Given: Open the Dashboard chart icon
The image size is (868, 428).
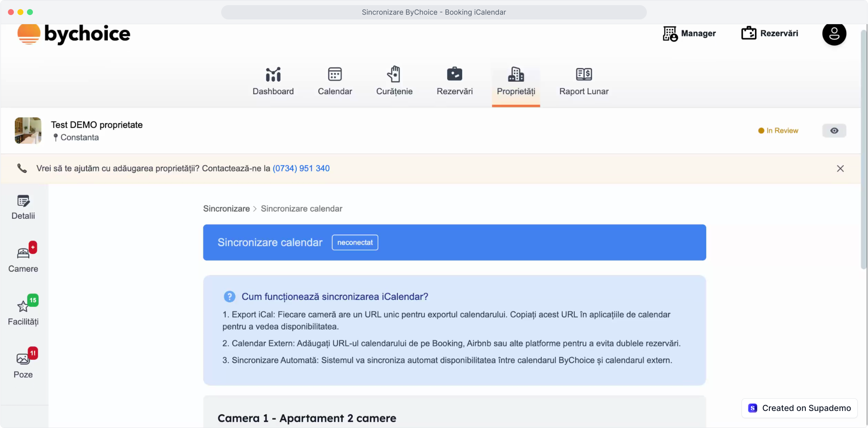Looking at the screenshot, I should tap(273, 74).
